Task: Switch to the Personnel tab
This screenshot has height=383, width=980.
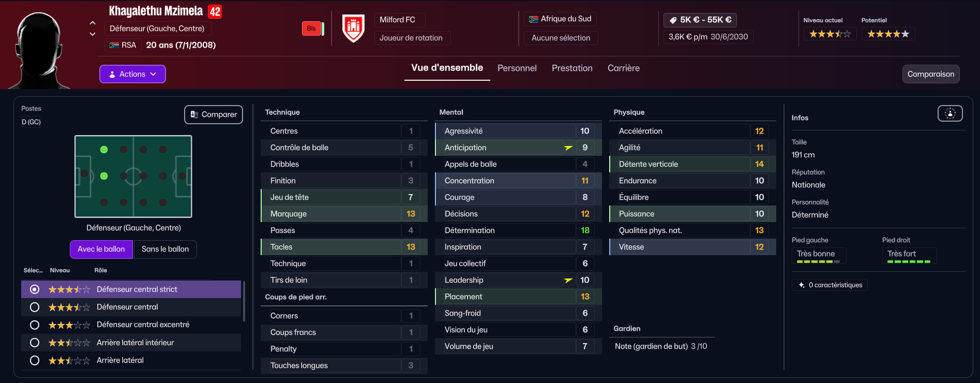Action: (517, 68)
